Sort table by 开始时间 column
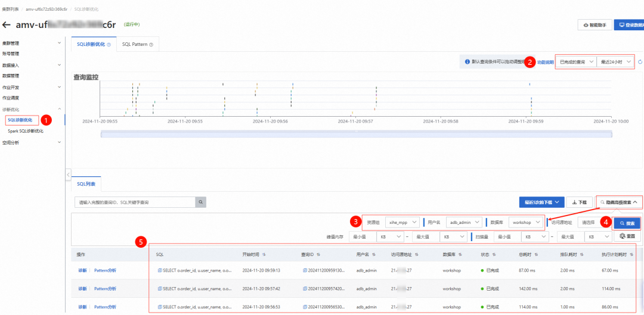 pos(264,255)
